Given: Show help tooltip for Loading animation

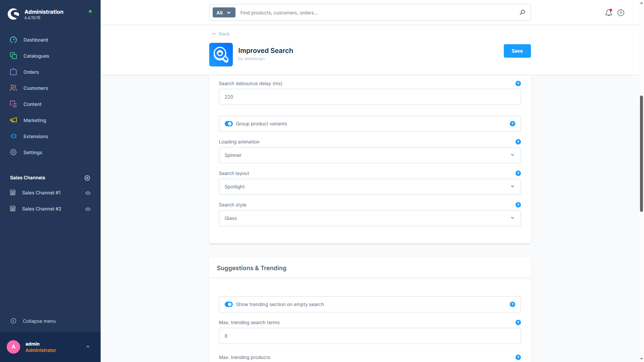Looking at the screenshot, I should tap(518, 142).
